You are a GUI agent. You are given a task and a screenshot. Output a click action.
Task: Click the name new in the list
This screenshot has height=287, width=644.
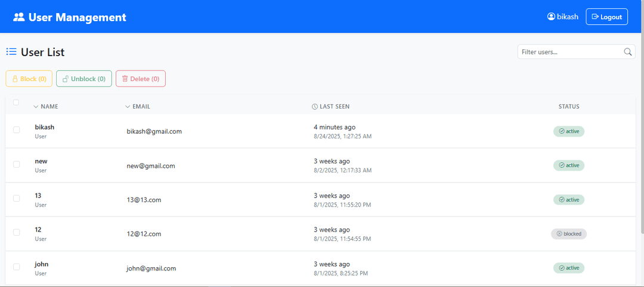click(x=41, y=161)
